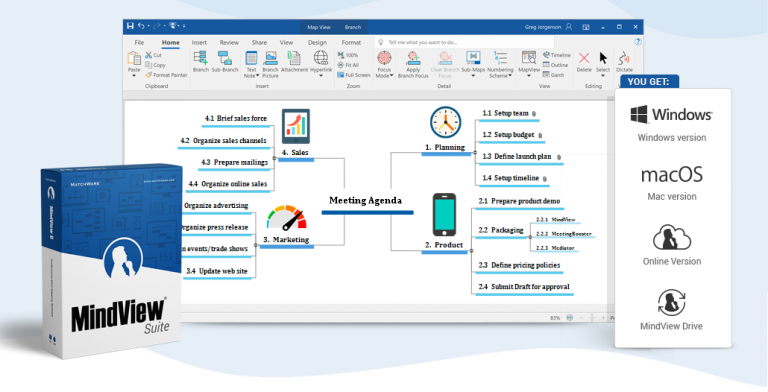The image size is (768, 392).
Task: Click the Save icon in the title bar
Action: click(130, 26)
